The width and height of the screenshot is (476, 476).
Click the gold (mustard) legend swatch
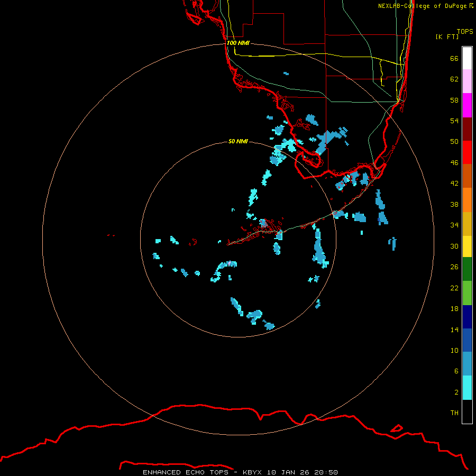(467, 224)
